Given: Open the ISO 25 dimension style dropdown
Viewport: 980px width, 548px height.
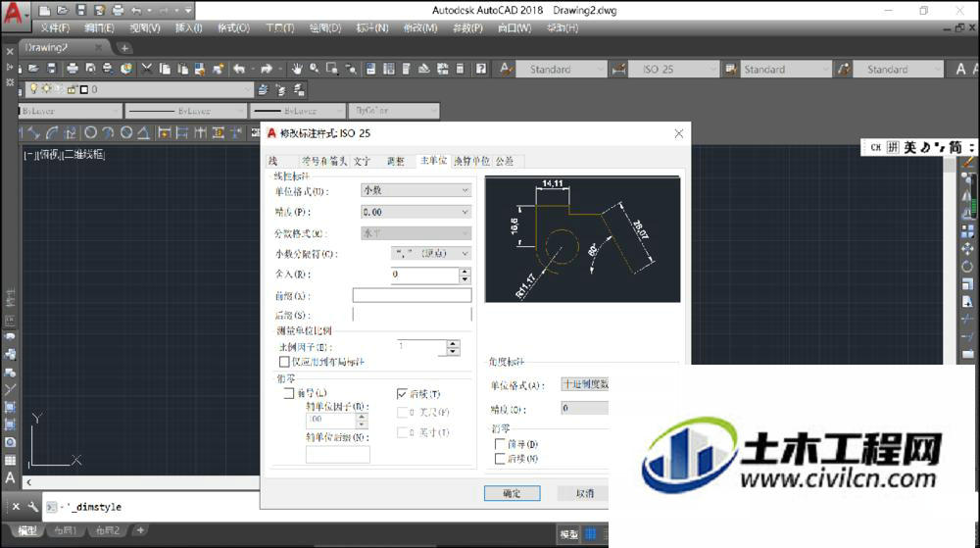Looking at the screenshot, I should (673, 70).
